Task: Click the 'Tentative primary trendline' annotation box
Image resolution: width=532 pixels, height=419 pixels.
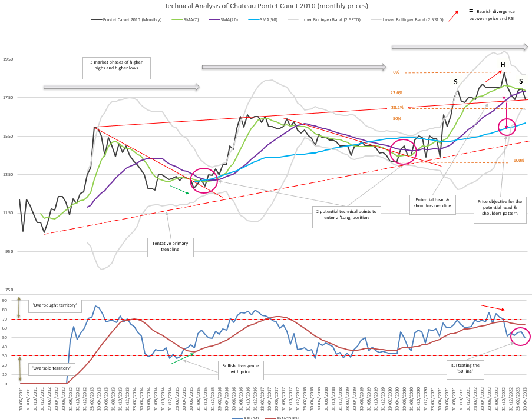Action: [x=170, y=247]
